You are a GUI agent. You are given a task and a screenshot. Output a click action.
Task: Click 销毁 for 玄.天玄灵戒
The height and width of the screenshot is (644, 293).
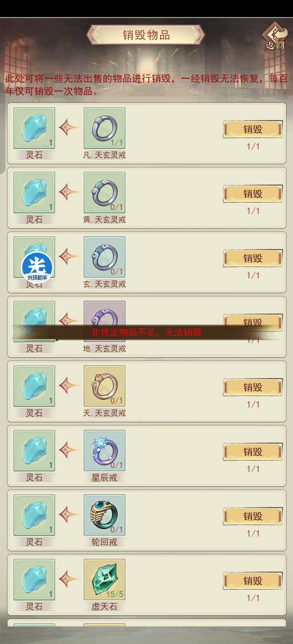(253, 258)
